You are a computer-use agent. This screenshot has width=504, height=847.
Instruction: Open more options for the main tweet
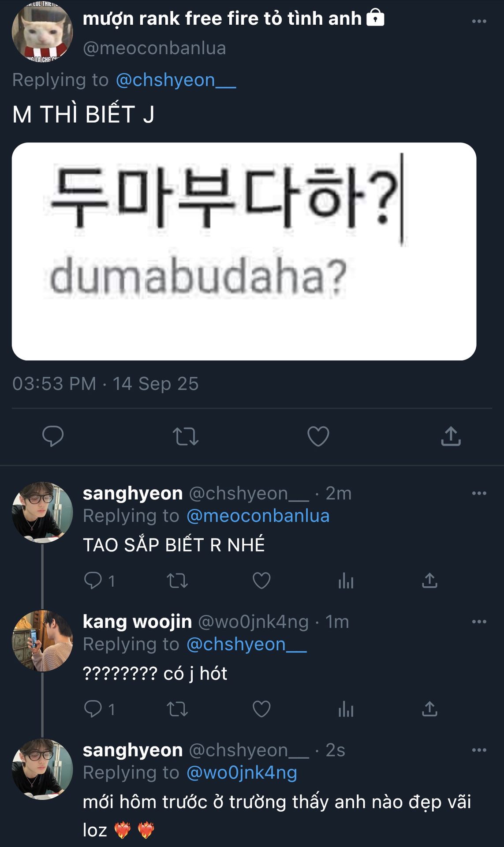point(479,21)
